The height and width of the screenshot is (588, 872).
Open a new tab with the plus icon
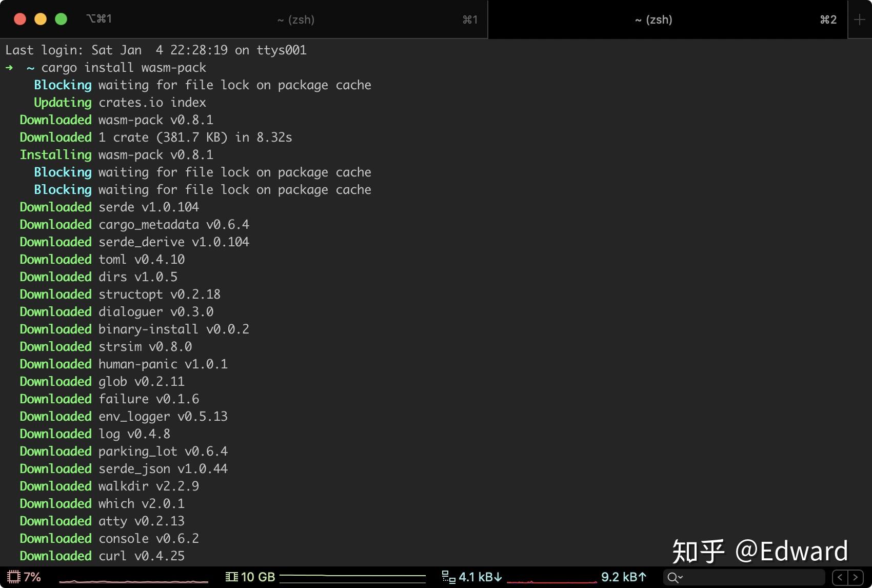tap(860, 19)
